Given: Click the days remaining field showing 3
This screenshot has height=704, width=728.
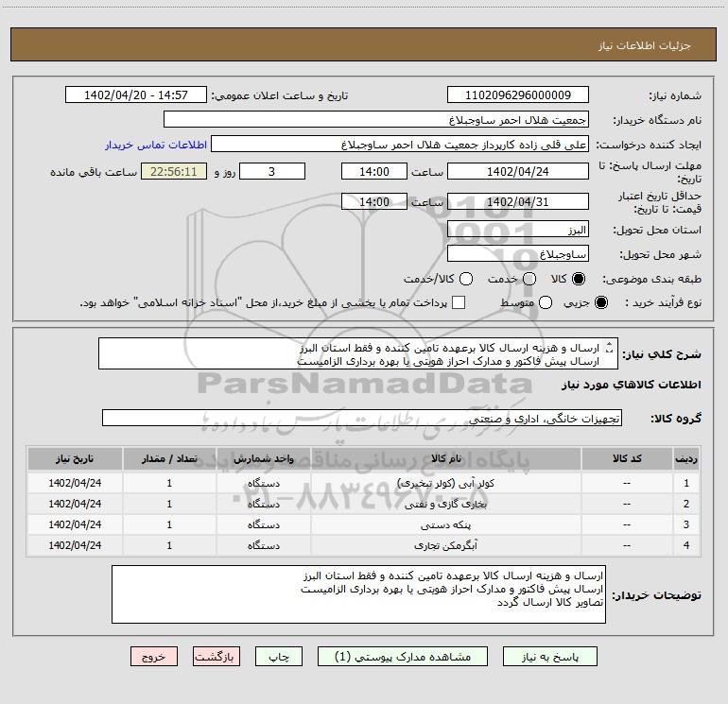Looking at the screenshot, I should (x=272, y=171).
